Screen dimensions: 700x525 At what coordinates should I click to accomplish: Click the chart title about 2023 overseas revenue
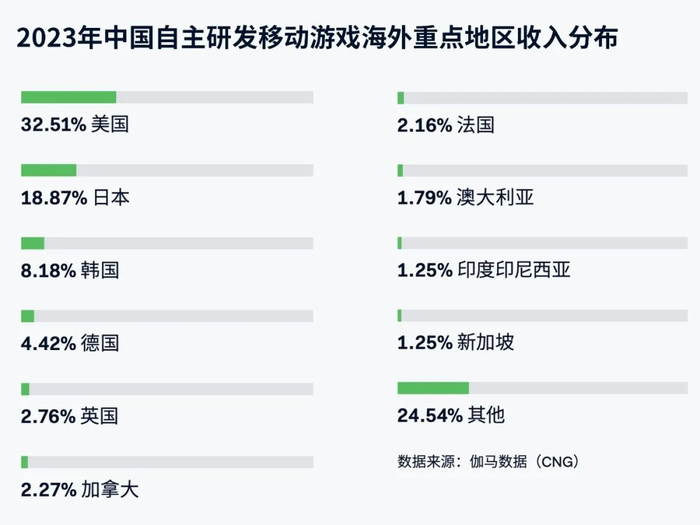tap(317, 39)
